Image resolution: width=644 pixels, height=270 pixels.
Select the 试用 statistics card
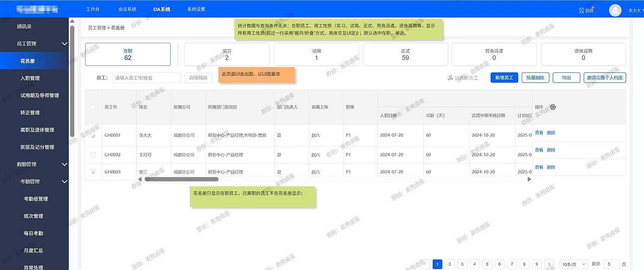coord(316,54)
